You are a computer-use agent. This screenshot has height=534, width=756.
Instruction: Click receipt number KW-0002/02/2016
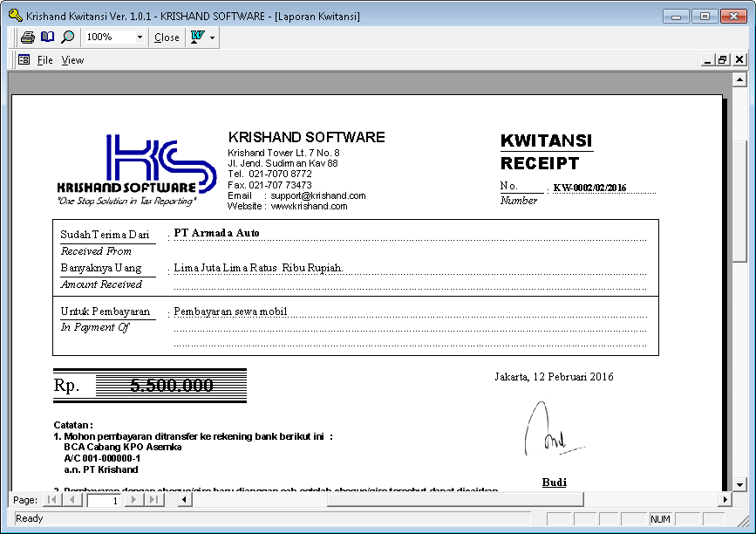(589, 188)
